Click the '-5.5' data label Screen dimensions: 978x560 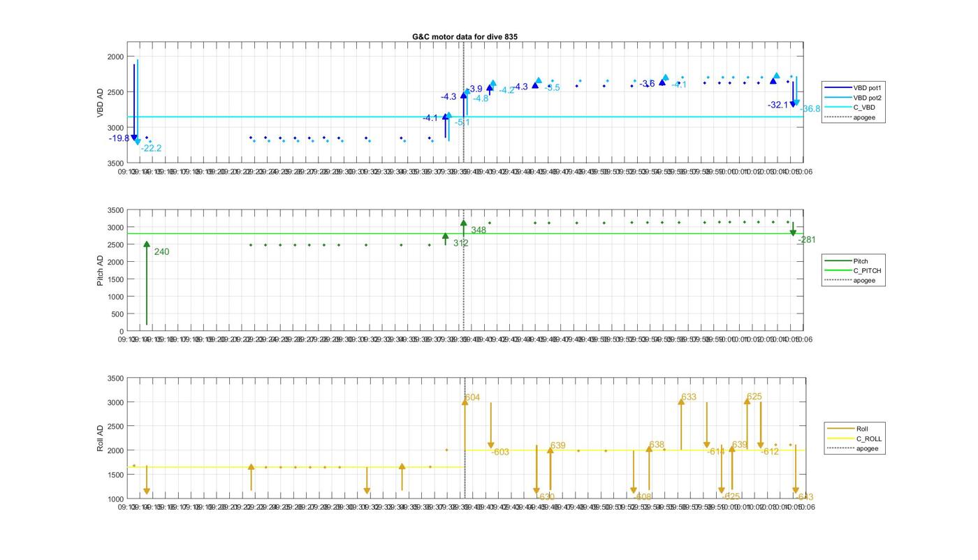pyautogui.click(x=552, y=88)
